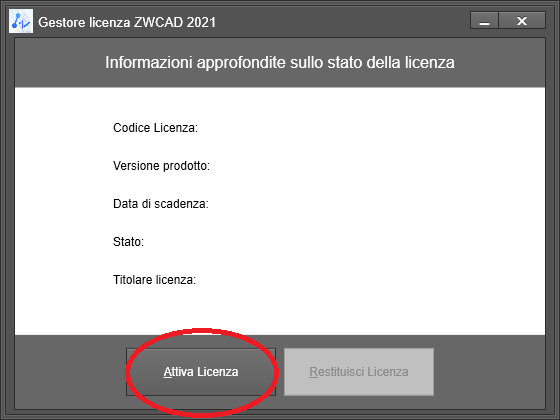Click the underlined R in Restituisci Licenza
The height and width of the screenshot is (420, 560).
(x=314, y=372)
